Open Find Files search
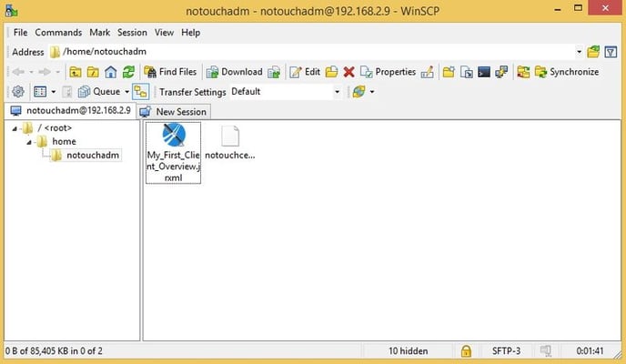This screenshot has height=364, width=626. pos(170,72)
